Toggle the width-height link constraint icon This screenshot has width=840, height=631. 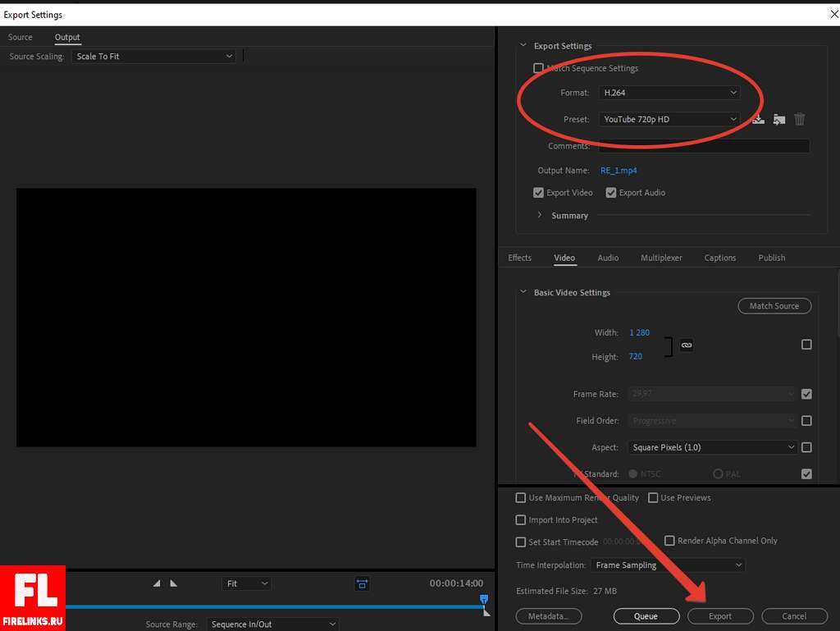[687, 345]
